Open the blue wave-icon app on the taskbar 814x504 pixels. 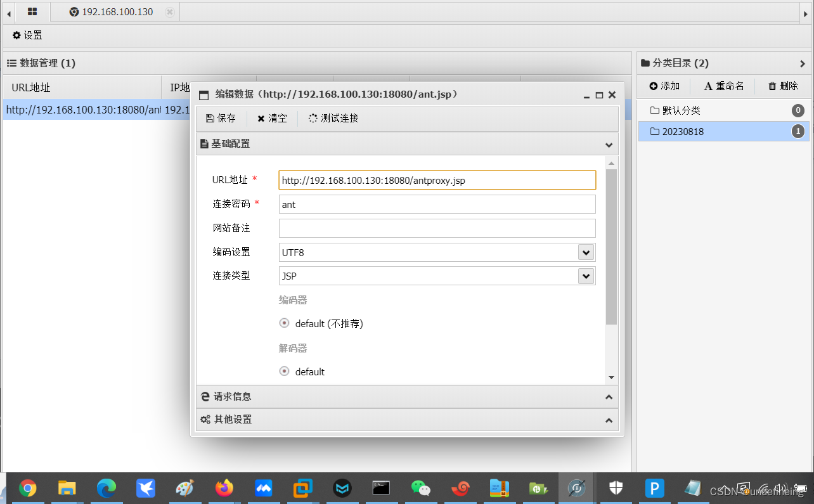(264, 488)
